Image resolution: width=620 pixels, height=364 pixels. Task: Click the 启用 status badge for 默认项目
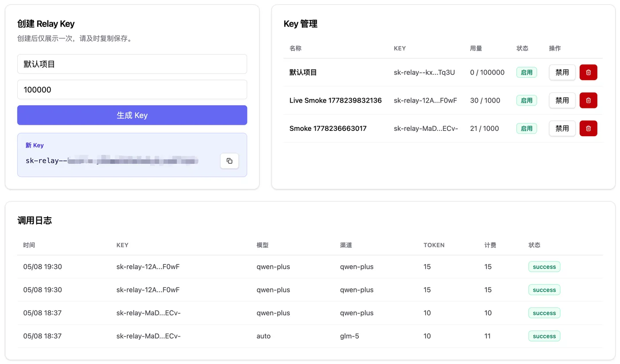pos(527,73)
